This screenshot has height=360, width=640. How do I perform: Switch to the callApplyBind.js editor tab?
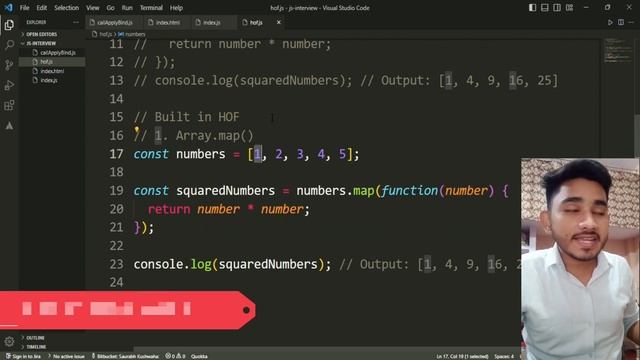[115, 22]
